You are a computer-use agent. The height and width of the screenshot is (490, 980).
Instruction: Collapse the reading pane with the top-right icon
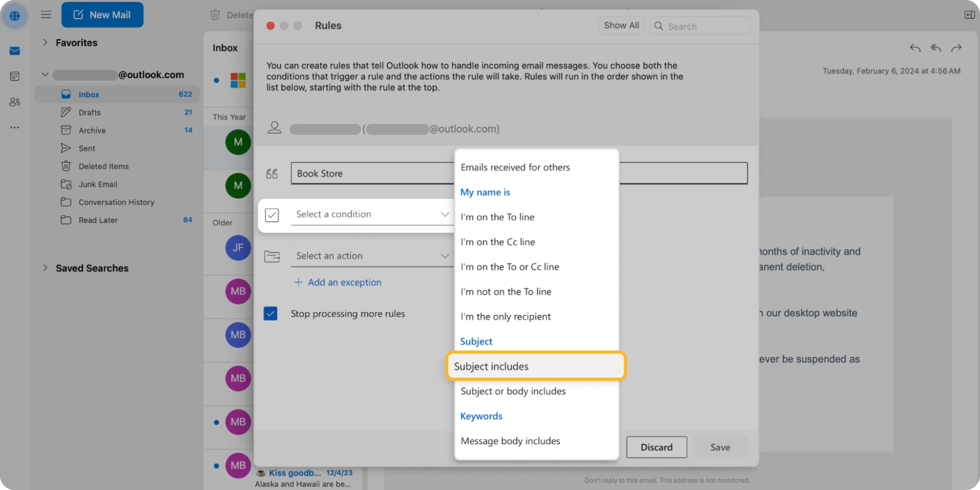[970, 15]
